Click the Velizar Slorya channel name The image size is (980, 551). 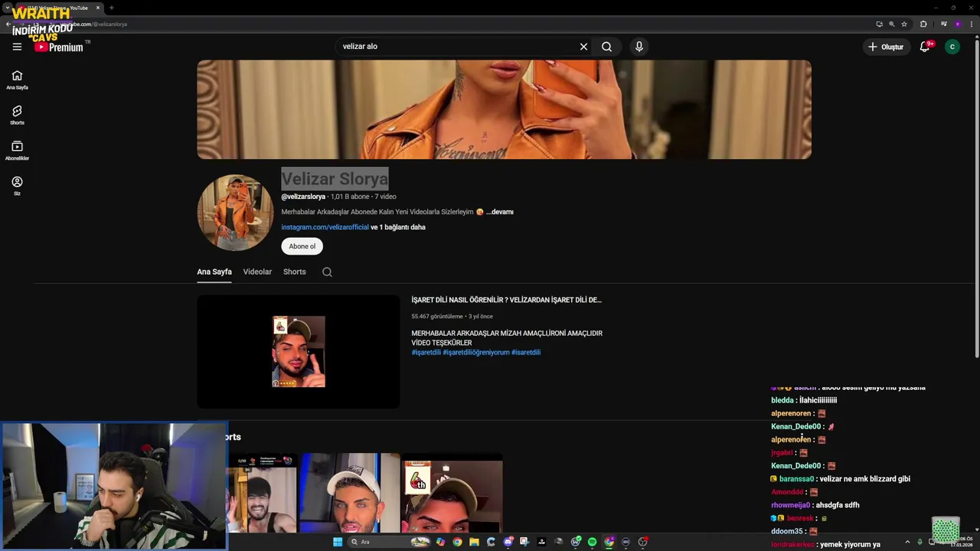pyautogui.click(x=335, y=179)
